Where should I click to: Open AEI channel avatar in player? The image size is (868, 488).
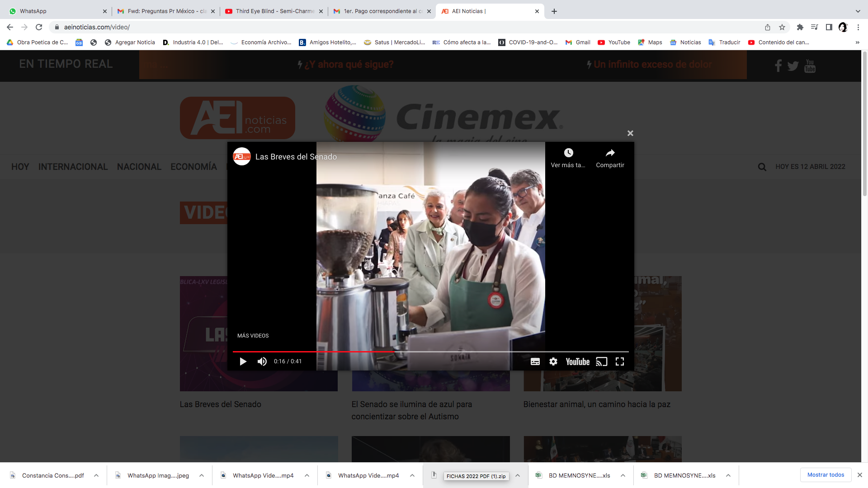point(242,156)
